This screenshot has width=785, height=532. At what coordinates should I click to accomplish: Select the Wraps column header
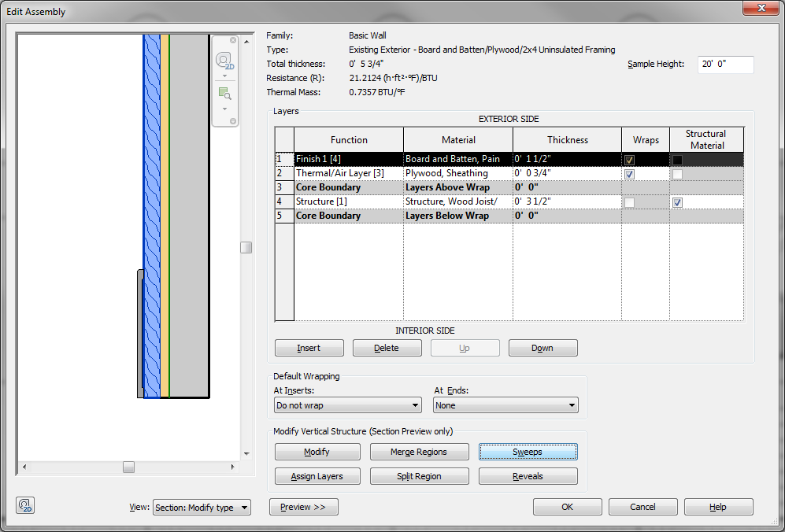646,139
